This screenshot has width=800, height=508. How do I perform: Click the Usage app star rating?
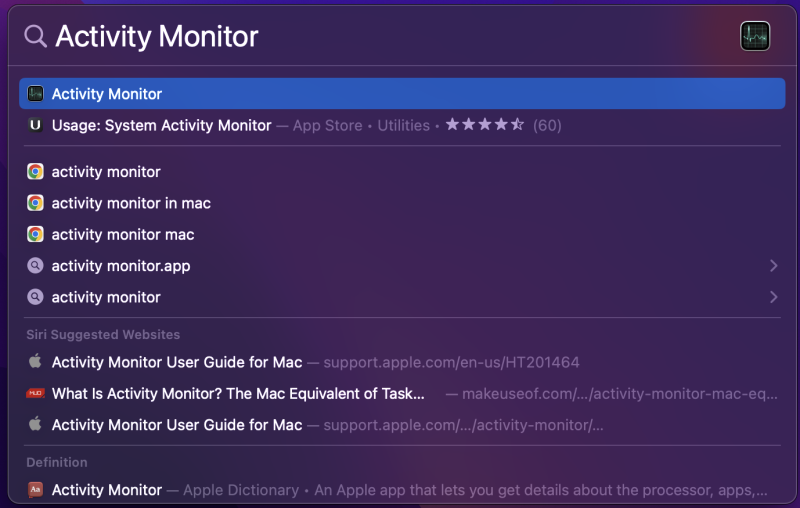click(484, 126)
